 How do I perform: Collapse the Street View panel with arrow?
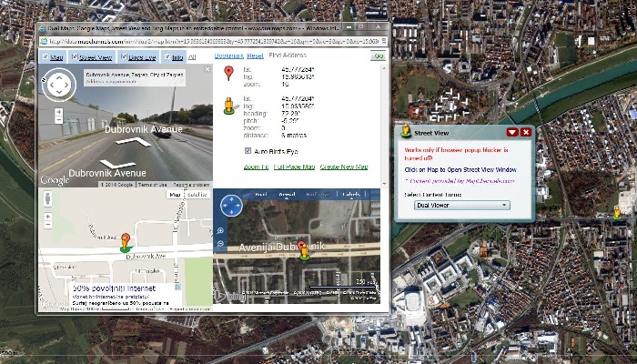click(512, 132)
